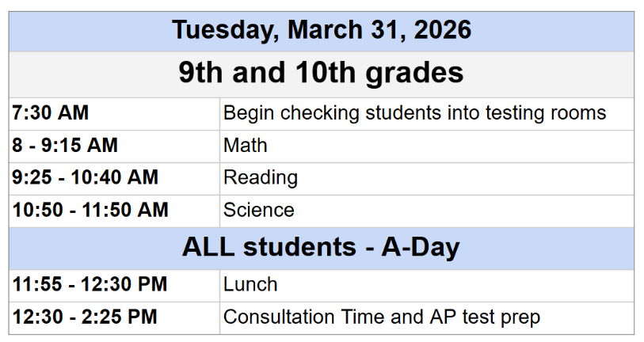Select the Consultation Time and AP test prep cell
The width and height of the screenshot is (644, 342).
tap(382, 317)
